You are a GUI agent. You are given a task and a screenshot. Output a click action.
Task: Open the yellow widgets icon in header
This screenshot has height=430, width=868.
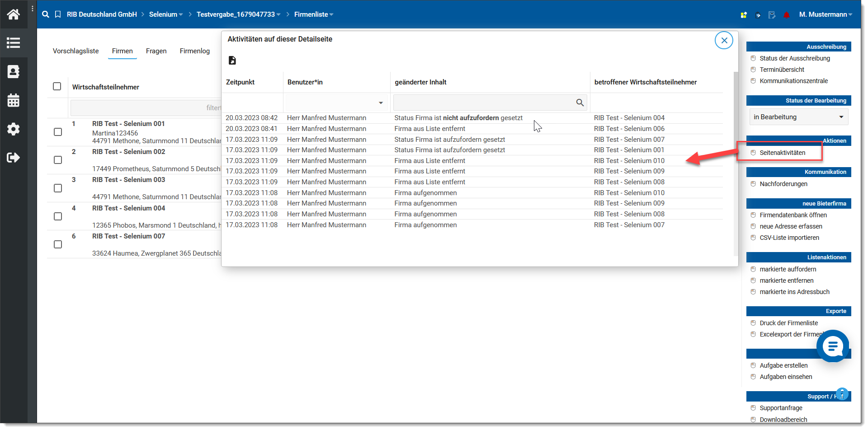(744, 15)
